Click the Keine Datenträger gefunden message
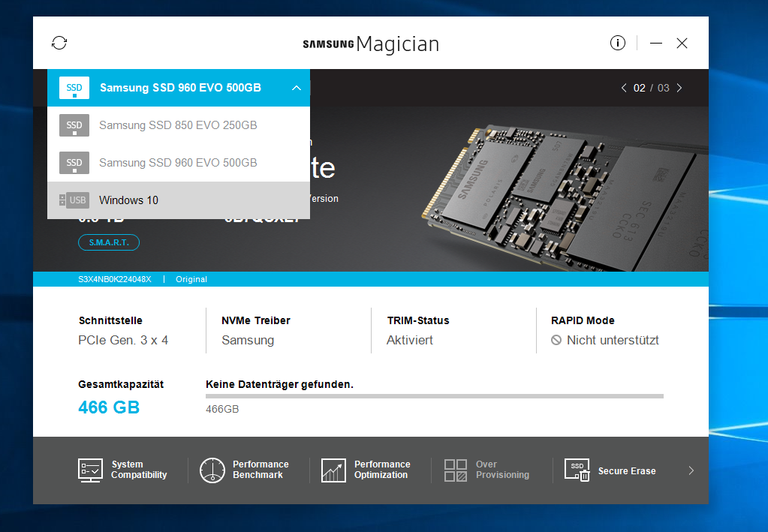The image size is (768, 532). tap(279, 384)
